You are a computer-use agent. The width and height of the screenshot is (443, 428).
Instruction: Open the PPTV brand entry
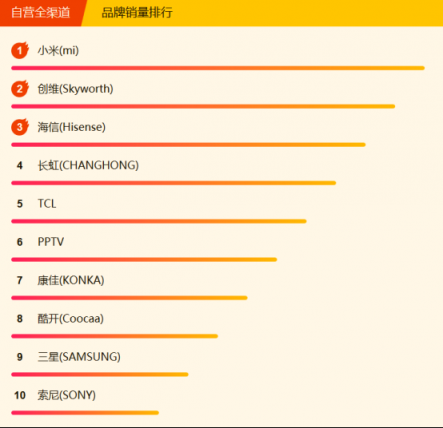[51, 242]
